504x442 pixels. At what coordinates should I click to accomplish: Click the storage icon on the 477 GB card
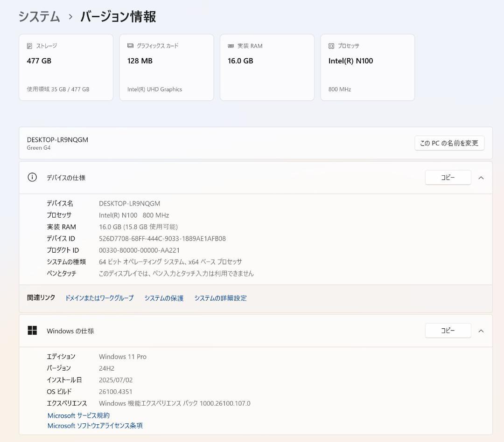29,46
